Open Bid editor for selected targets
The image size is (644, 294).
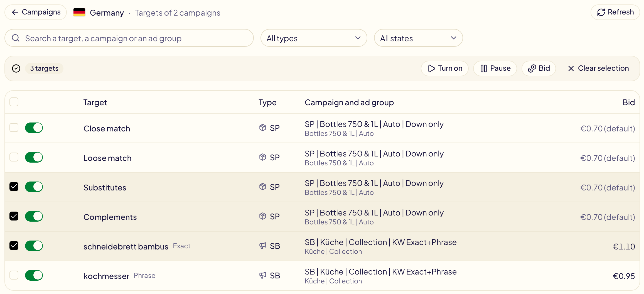(539, 68)
